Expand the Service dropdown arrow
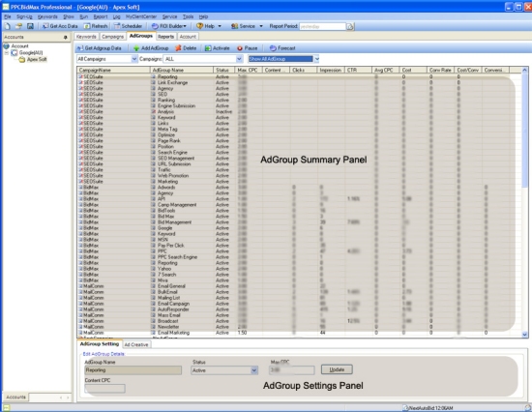This screenshot has width=532, height=412. (261, 26)
